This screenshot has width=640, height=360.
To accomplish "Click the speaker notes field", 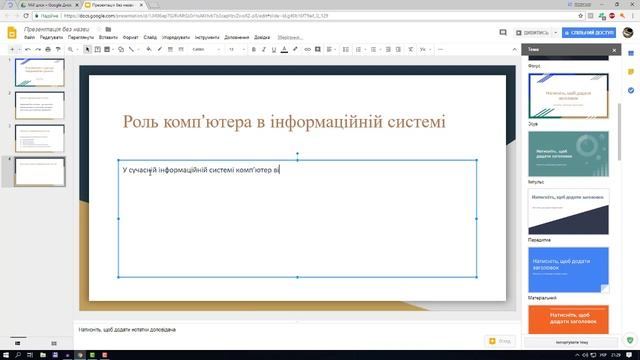I will click(297, 329).
